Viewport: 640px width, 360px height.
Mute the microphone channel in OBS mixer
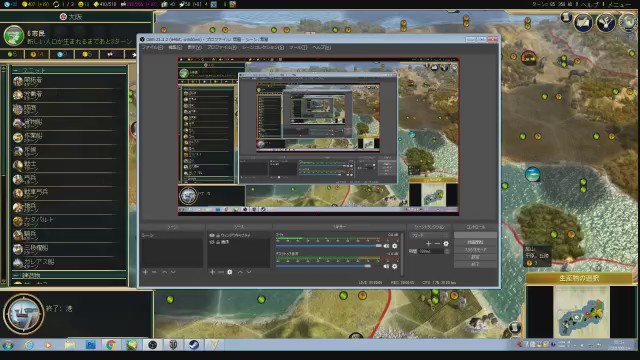pos(386,246)
